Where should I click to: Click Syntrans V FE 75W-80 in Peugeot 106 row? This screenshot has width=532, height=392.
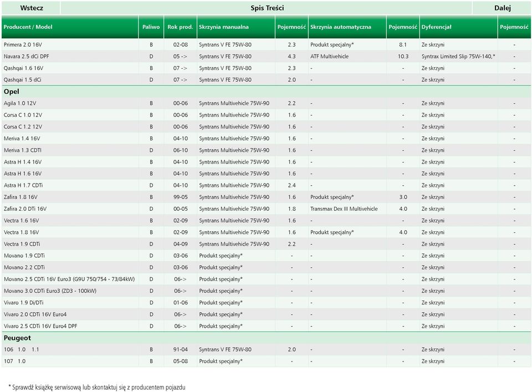pos(226,349)
